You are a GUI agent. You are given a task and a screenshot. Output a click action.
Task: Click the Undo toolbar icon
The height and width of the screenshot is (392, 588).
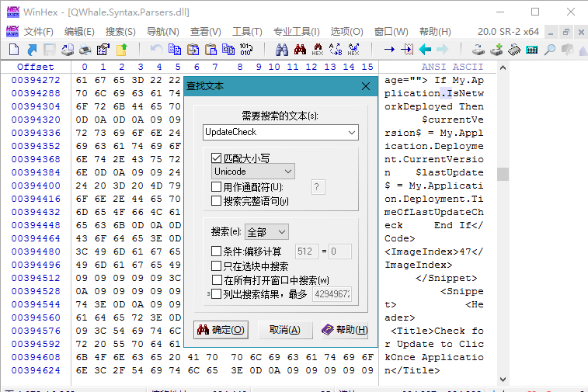tap(156, 49)
